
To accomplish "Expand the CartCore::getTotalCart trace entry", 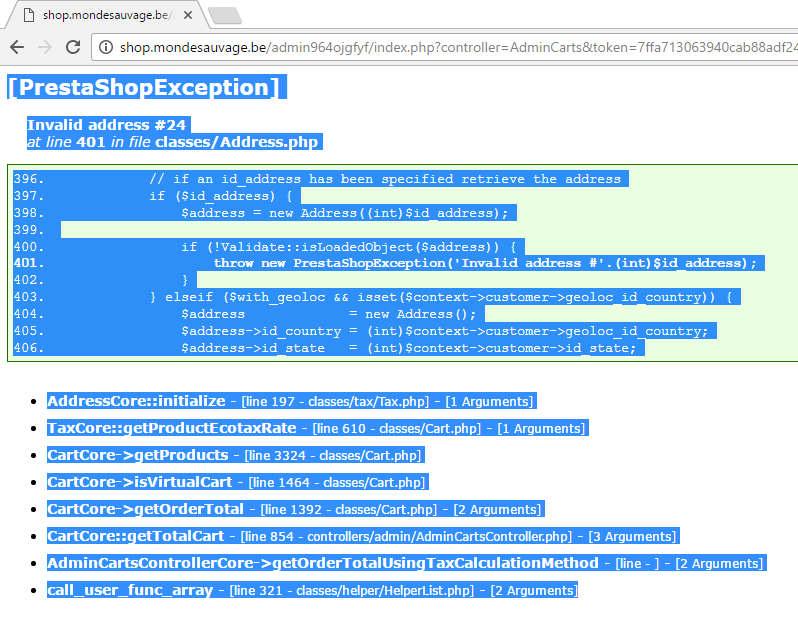I will coord(135,536).
